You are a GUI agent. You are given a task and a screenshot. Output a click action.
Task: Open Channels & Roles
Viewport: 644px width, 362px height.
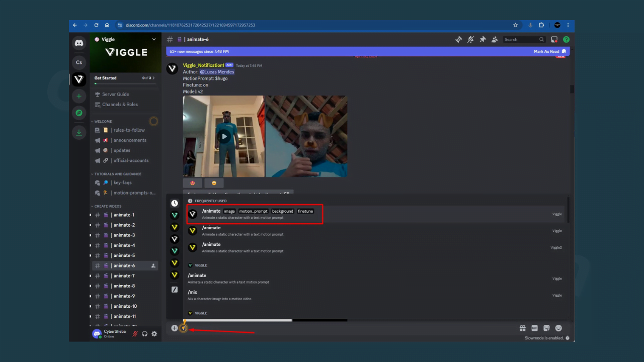(120, 104)
